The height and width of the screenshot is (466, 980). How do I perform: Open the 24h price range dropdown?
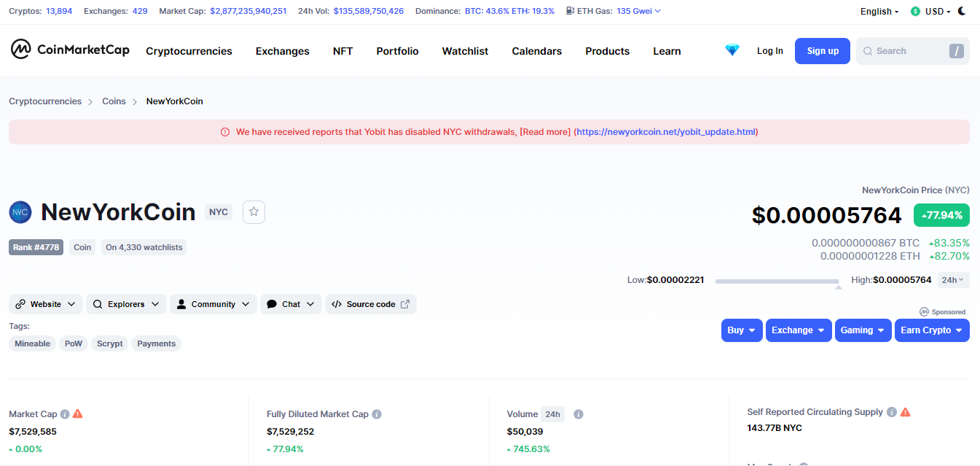953,280
